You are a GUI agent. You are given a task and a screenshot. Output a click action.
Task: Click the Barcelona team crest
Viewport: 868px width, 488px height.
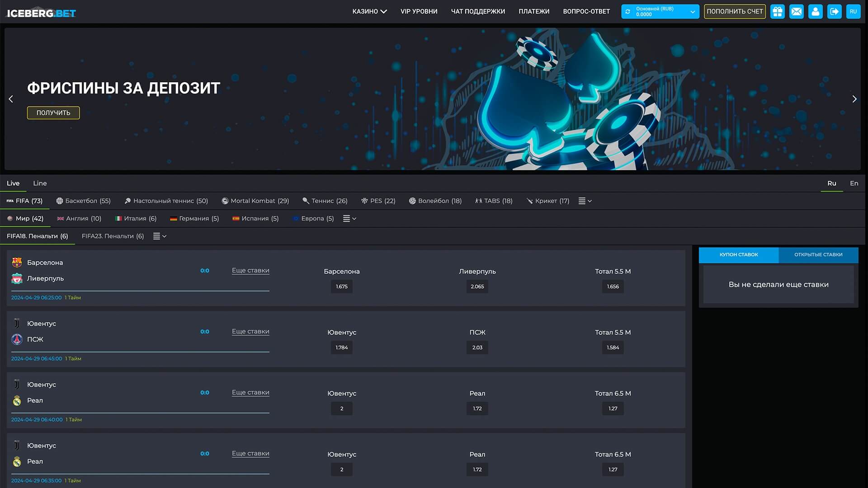tap(17, 263)
